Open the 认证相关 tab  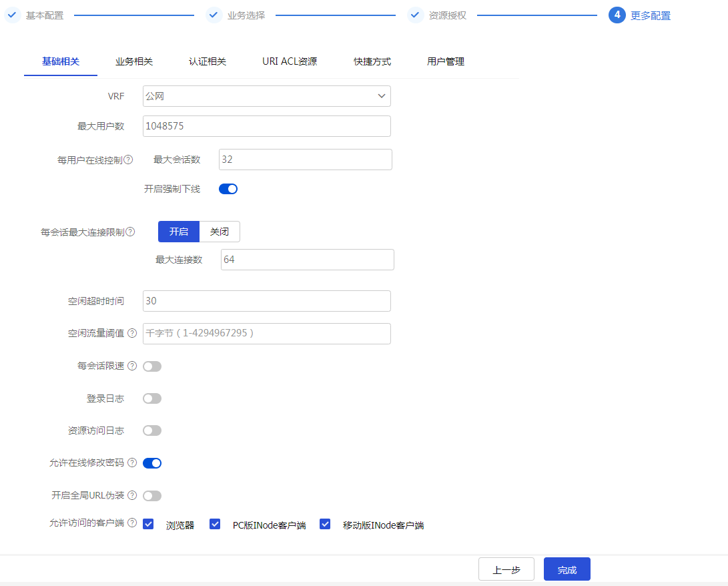coord(208,61)
